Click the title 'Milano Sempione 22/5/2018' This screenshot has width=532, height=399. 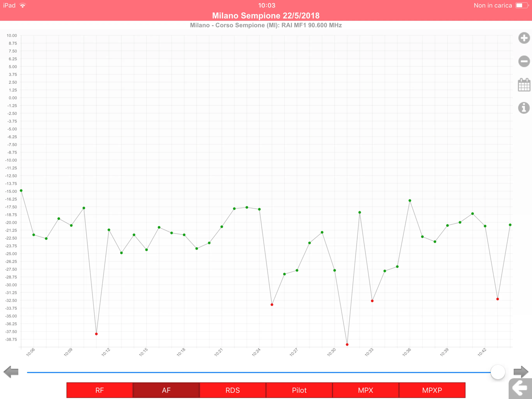[266, 16]
